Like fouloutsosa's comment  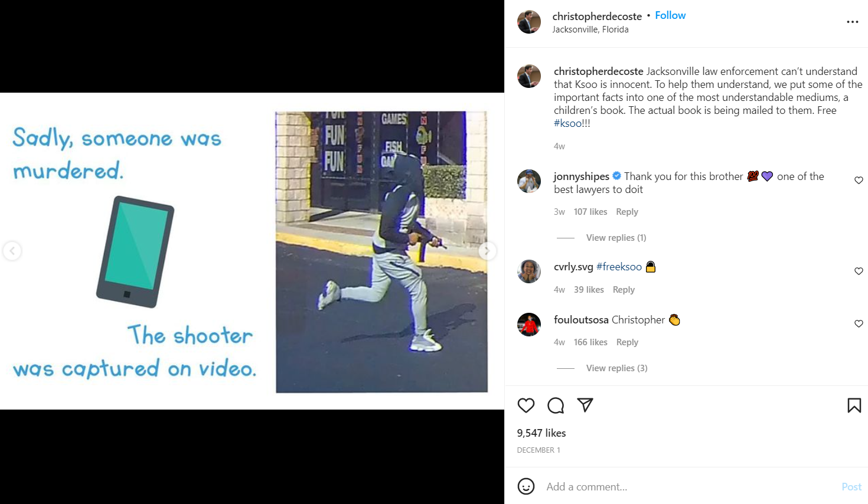pyautogui.click(x=859, y=324)
